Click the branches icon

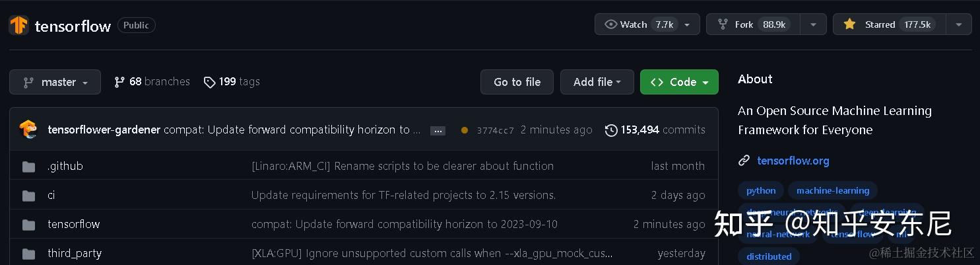[119, 82]
